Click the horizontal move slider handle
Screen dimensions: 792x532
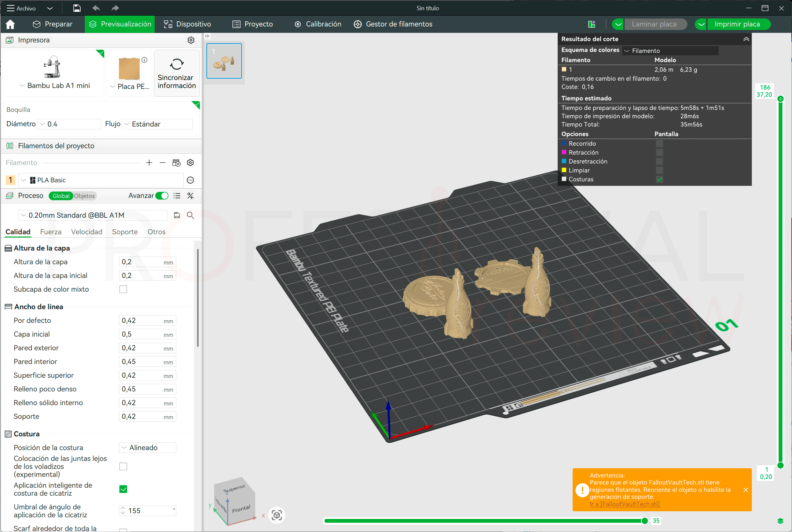[x=644, y=521]
